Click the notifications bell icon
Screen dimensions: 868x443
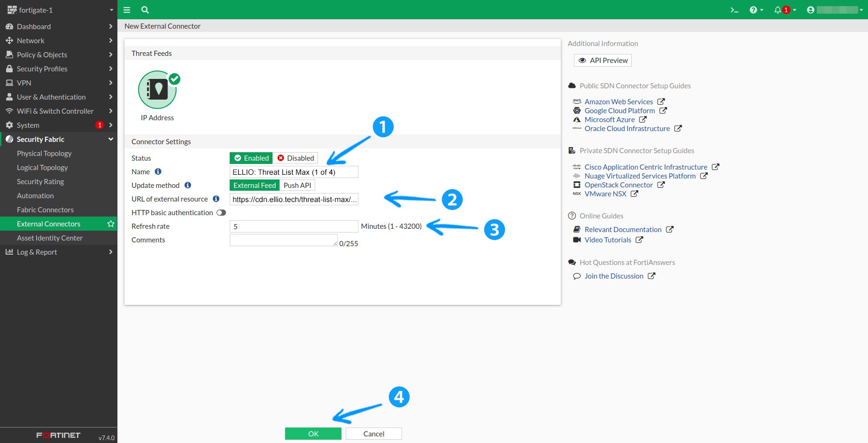point(778,10)
